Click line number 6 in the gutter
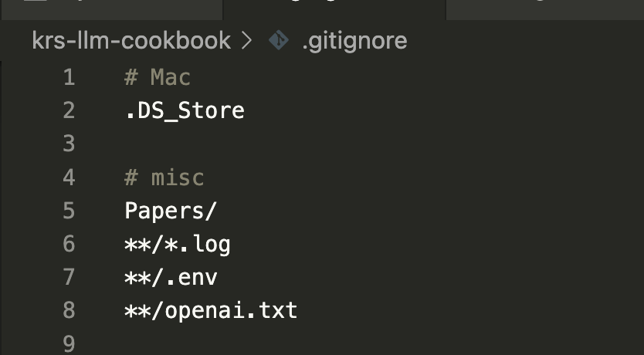This screenshot has height=355, width=644. pos(69,245)
